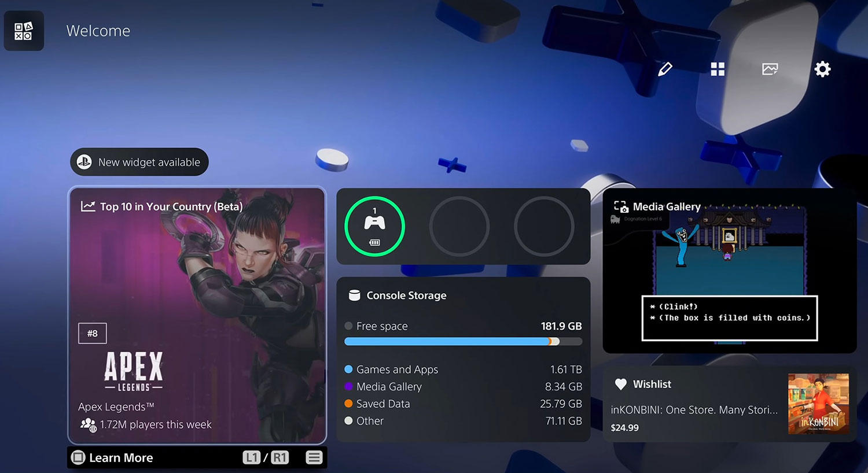Click the square button icon by Learn More
Image resolution: width=868 pixels, height=473 pixels.
point(78,458)
